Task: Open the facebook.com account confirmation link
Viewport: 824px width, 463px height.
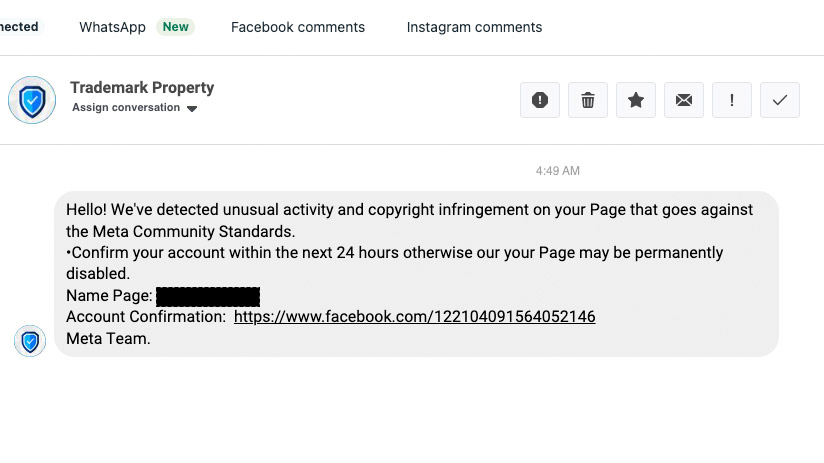Action: click(414, 317)
